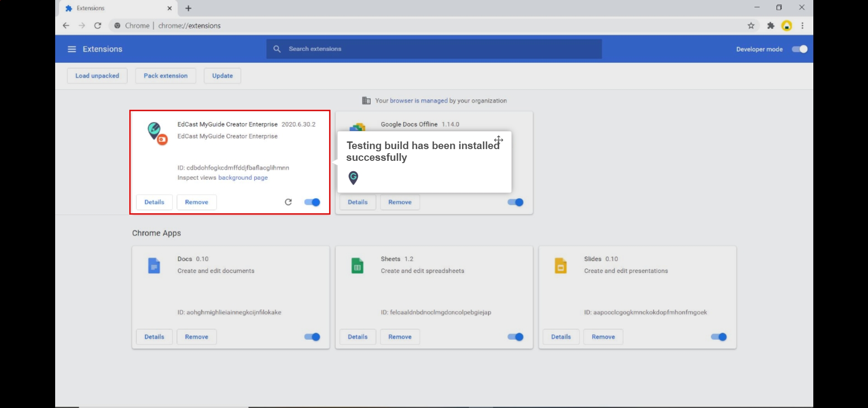Screen dimensions: 868x408
Task: Remove the Sheets app
Action: (400, 337)
